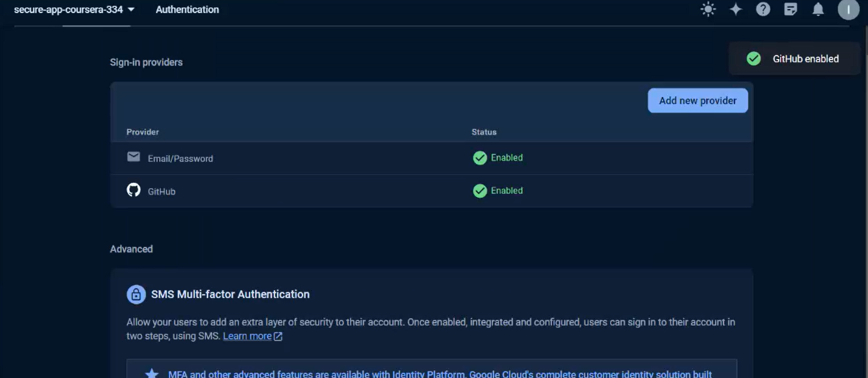This screenshot has height=378, width=868.
Task: Toggle the light/dark theme sun icon
Action: click(x=708, y=9)
